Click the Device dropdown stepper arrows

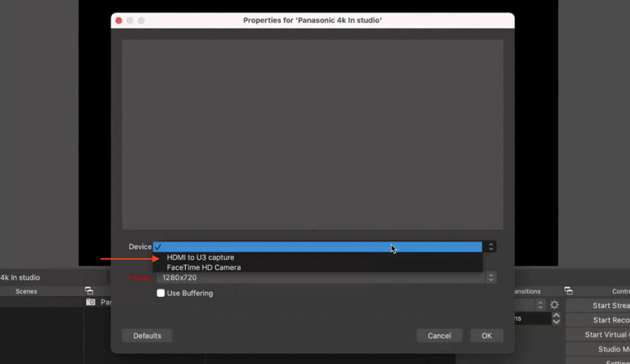491,247
